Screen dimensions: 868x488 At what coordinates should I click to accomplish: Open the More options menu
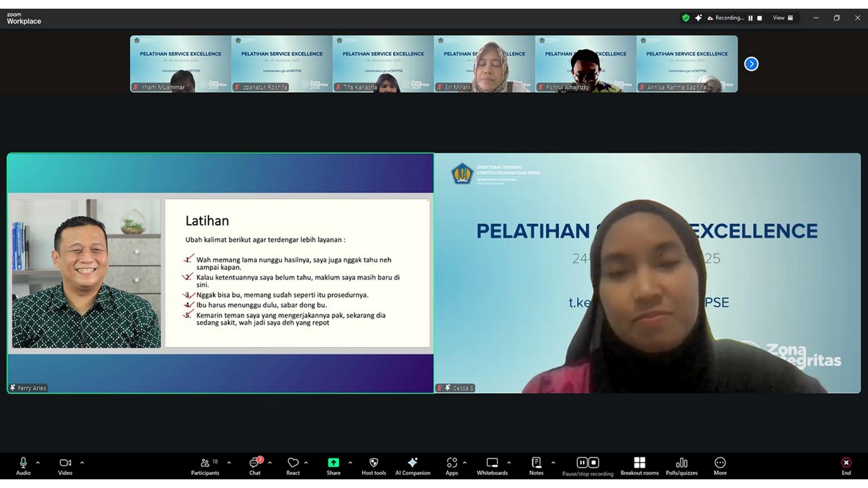[x=720, y=466]
